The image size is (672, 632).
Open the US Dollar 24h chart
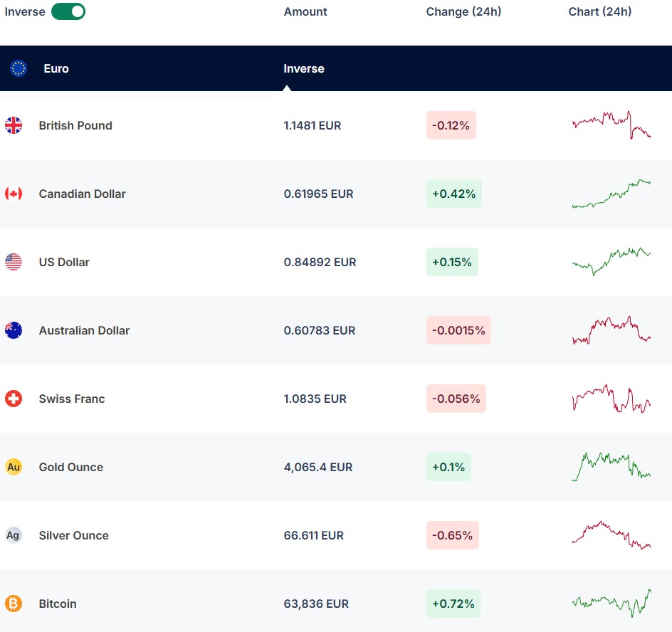tap(611, 261)
